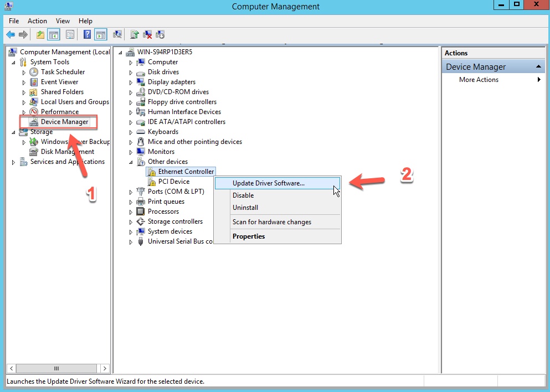Click the Human Interface Devices icon

141,112
